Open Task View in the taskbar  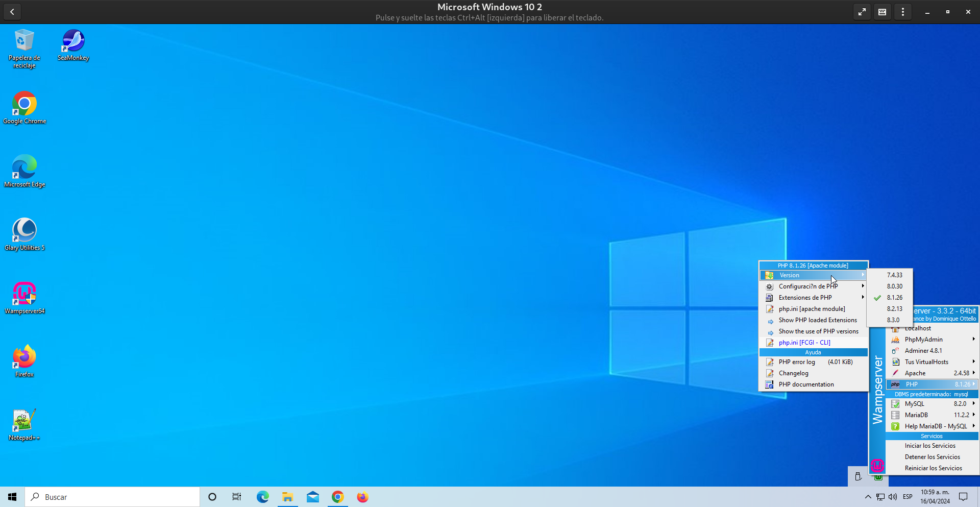(x=237, y=497)
